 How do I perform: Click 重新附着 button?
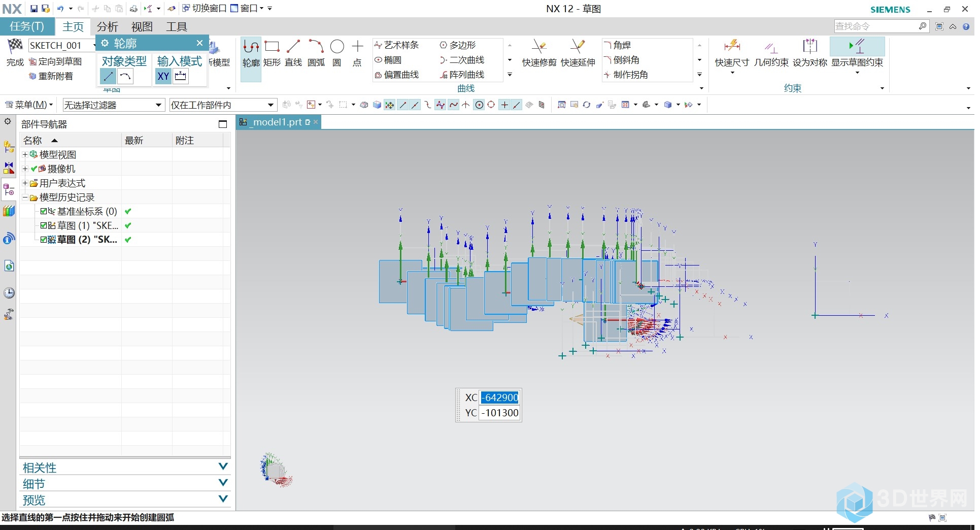click(x=51, y=76)
